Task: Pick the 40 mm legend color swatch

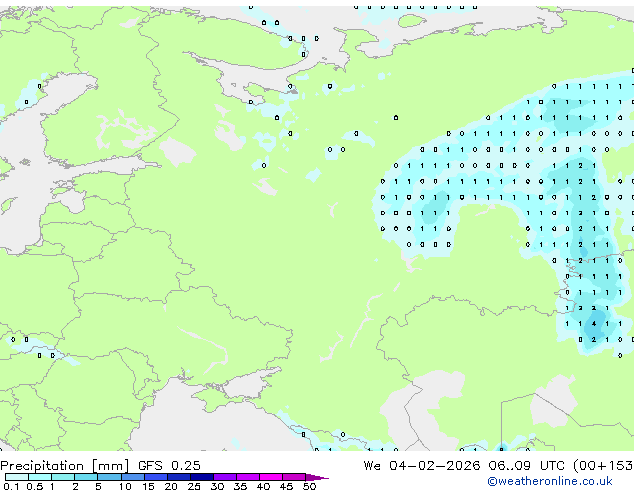Action: click(x=271, y=477)
